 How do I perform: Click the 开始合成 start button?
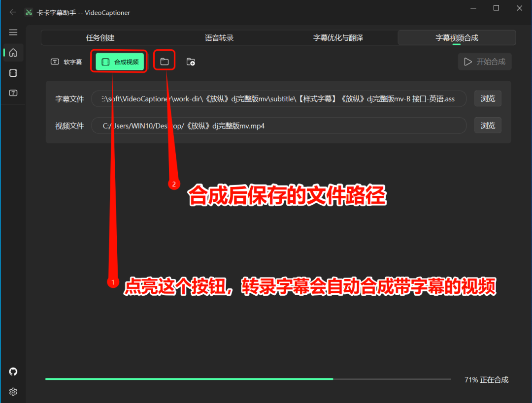click(x=485, y=62)
